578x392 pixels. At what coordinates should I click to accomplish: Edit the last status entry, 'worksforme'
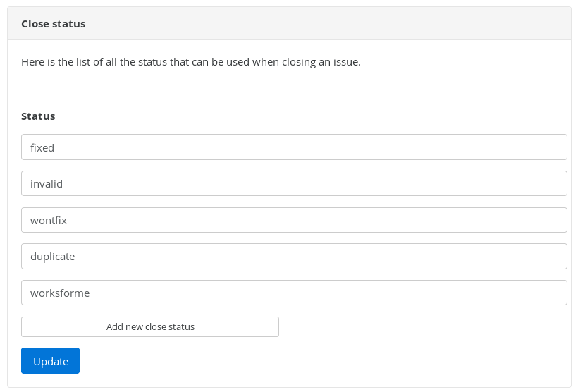(294, 293)
